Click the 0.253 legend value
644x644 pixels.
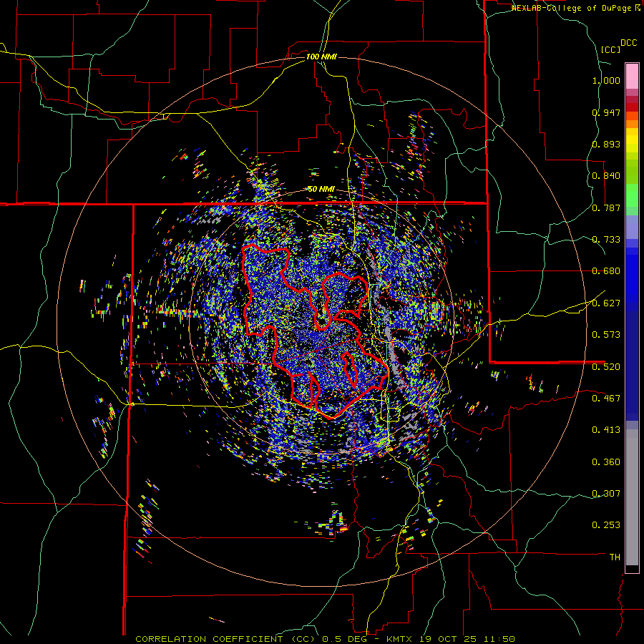point(606,525)
